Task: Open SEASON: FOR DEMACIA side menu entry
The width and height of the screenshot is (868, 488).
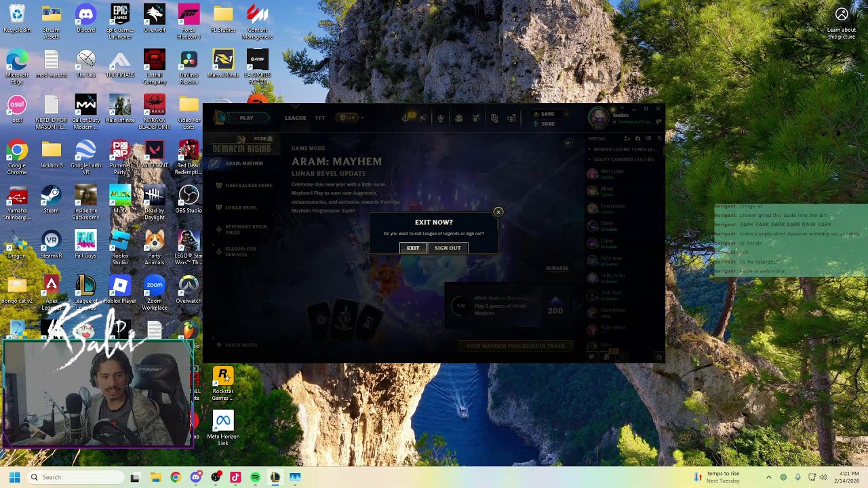Action: coord(236,251)
